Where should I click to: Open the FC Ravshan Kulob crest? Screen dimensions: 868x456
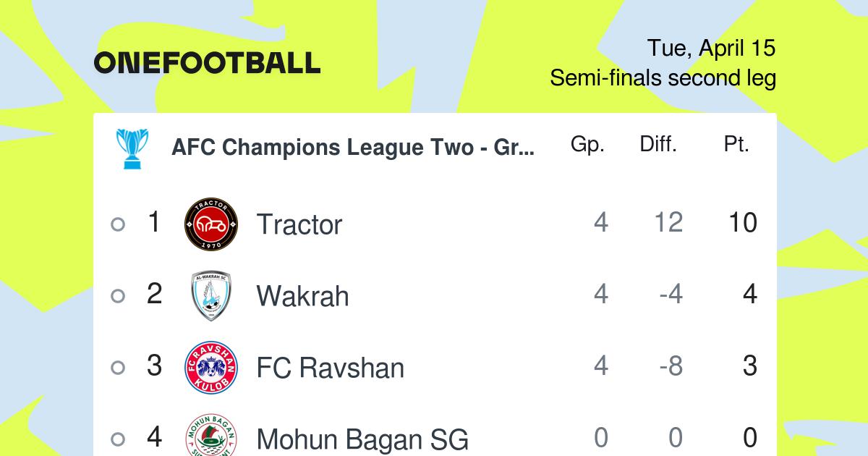point(211,368)
